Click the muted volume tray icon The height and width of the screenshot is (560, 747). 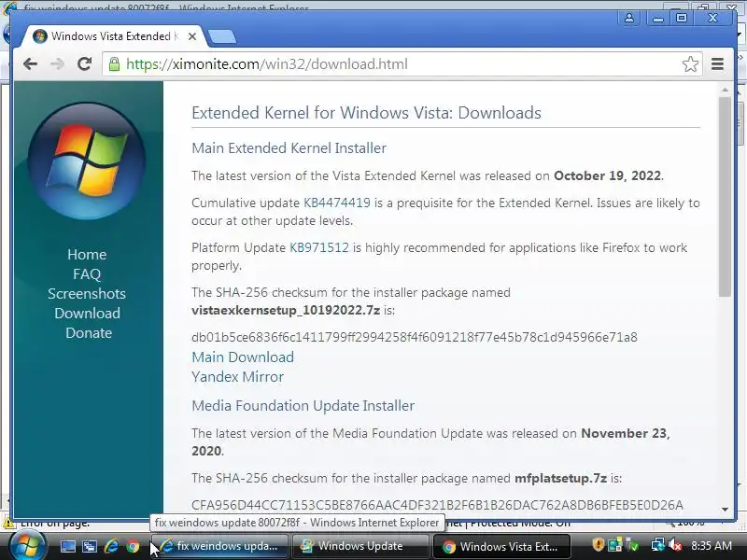click(675, 544)
